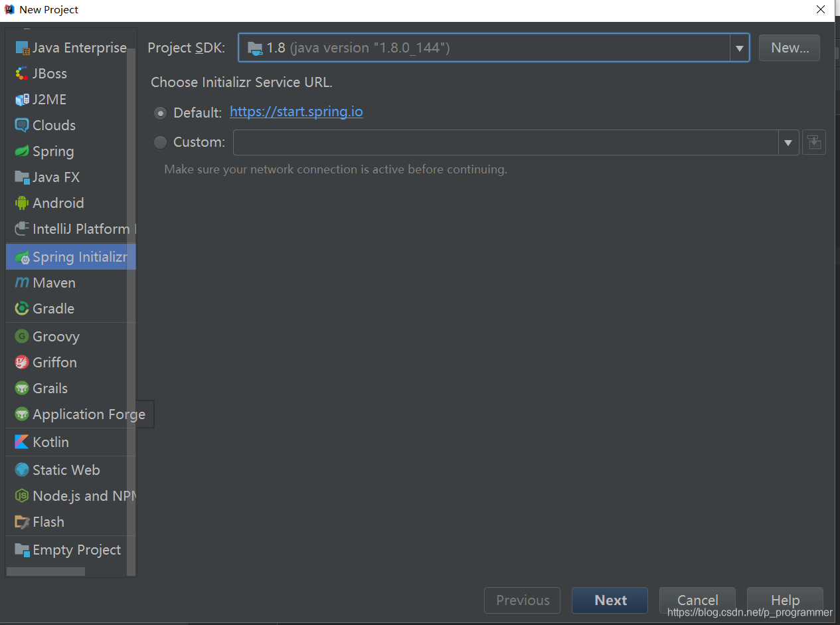Click the New... SDK button
The height and width of the screenshot is (625, 840).
click(790, 48)
